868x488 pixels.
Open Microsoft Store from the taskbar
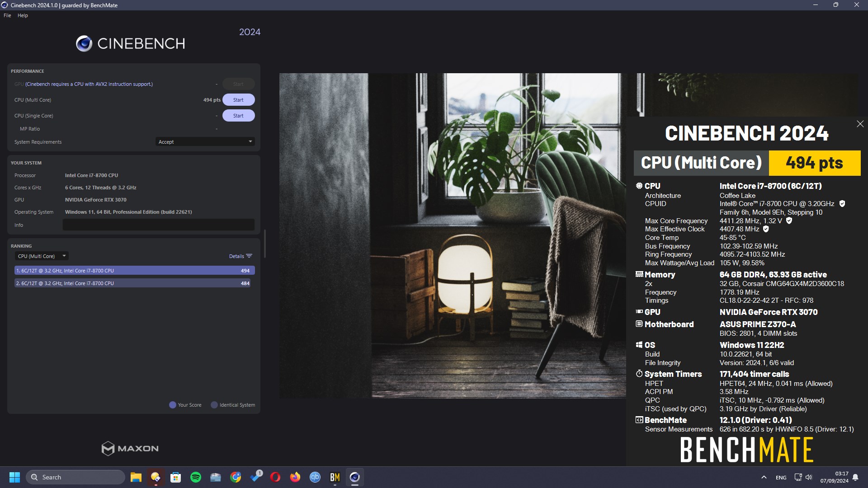point(175,477)
